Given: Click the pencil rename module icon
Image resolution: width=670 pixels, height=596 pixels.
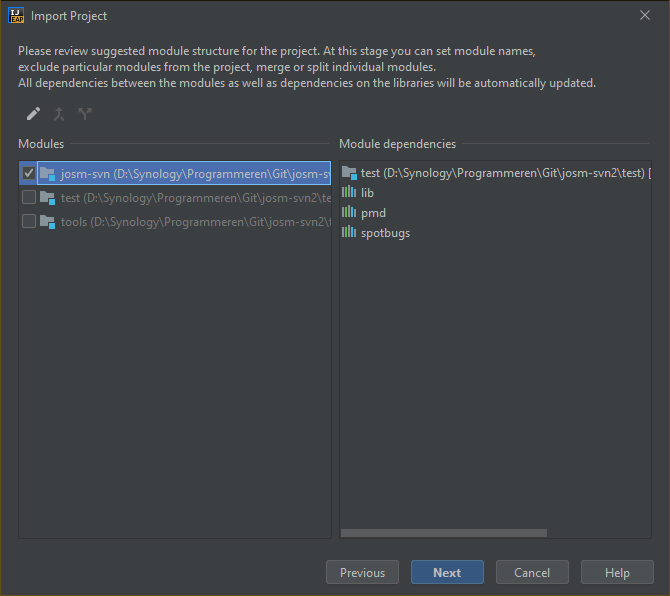Looking at the screenshot, I should [x=33, y=114].
